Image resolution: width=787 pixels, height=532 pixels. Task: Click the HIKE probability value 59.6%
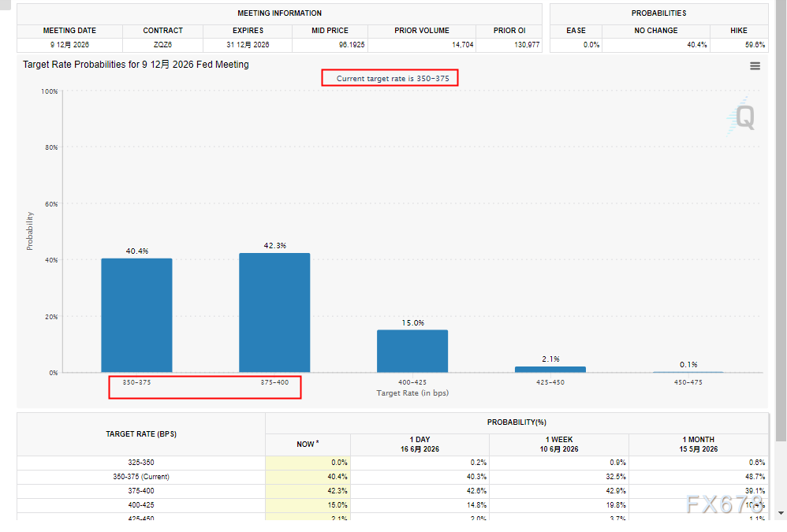coord(755,45)
